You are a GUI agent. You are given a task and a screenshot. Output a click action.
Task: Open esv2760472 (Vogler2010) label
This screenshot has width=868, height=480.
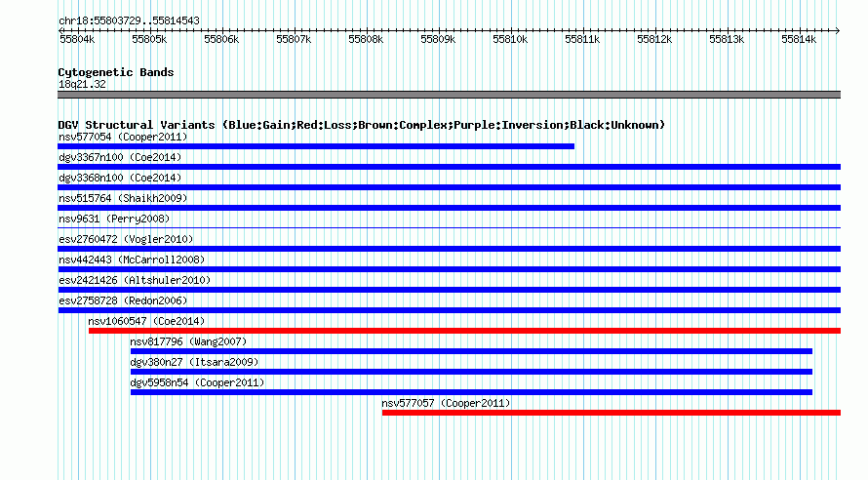pos(126,239)
